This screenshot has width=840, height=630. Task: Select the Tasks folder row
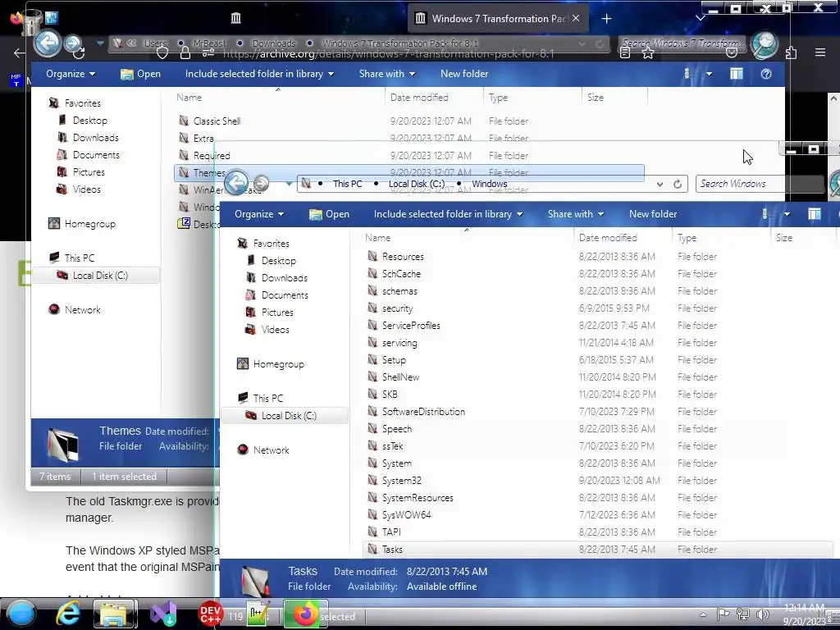[x=598, y=549]
